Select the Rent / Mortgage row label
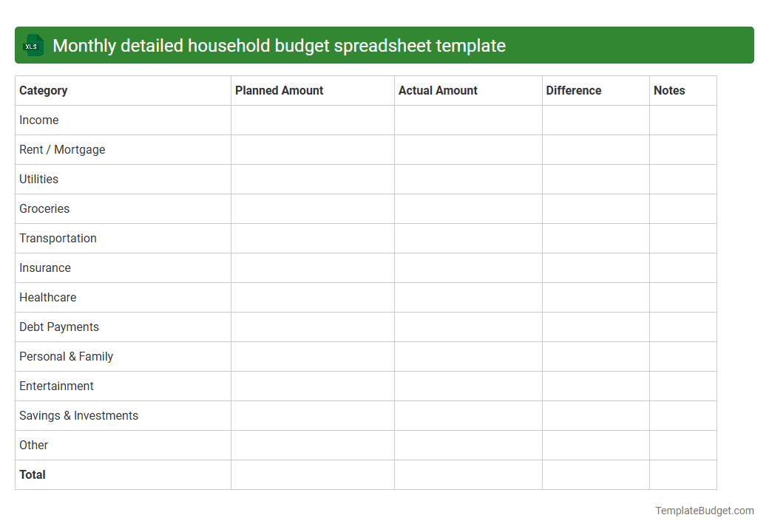Screen dimensions: 769x532 62,149
